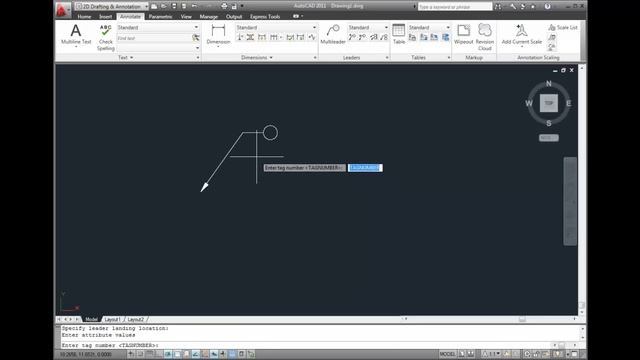Click the TOP face of the ViewCube

[549, 103]
